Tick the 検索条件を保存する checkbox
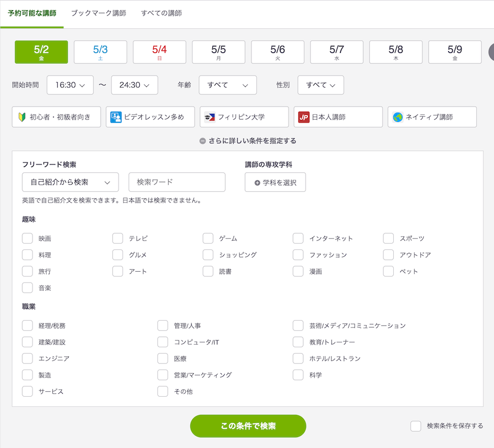 point(416,426)
